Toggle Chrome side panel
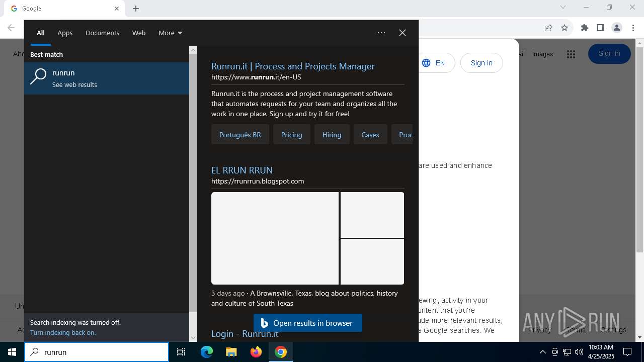 coord(601,28)
